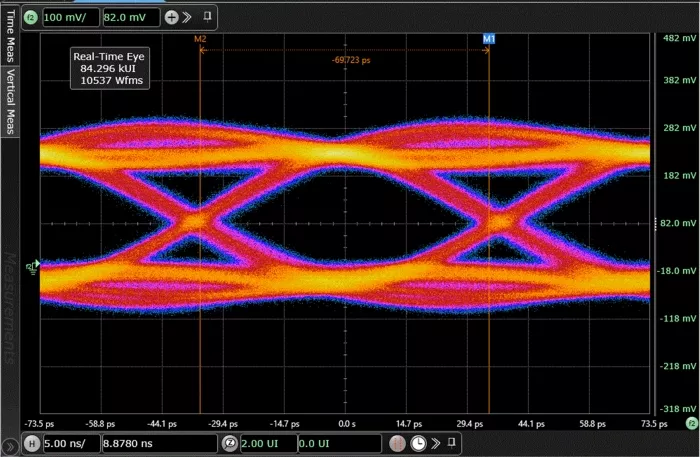Expand the bottom toolbar double-chevron menu
The width and height of the screenshot is (700, 457).
[x=436, y=443]
